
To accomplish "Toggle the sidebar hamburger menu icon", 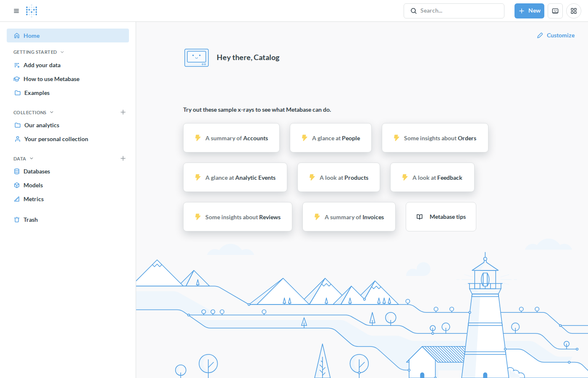I will [16, 11].
